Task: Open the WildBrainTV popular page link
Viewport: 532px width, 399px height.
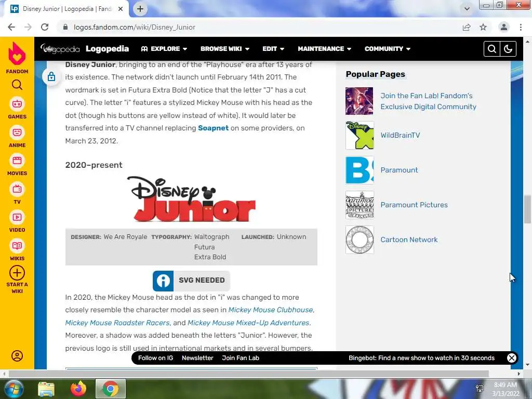Action: [x=400, y=135]
